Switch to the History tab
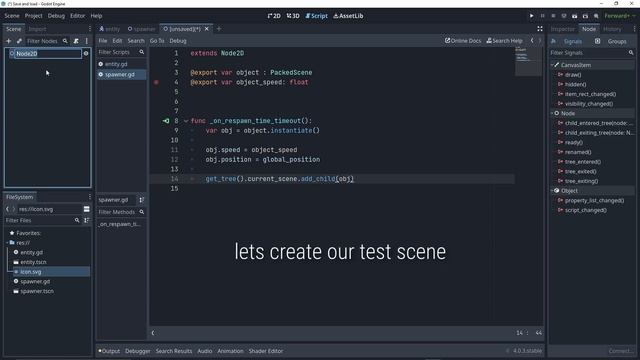Viewport: 640px width, 360px height. [x=612, y=29]
